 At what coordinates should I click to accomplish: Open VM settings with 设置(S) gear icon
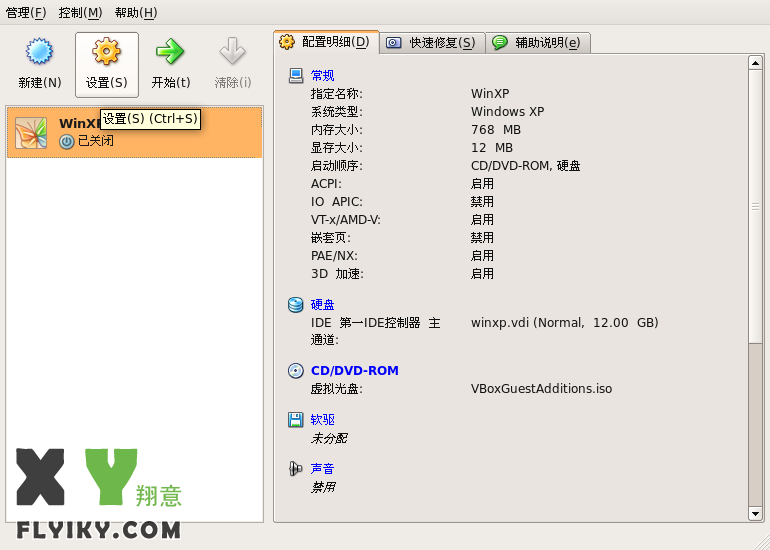[107, 52]
